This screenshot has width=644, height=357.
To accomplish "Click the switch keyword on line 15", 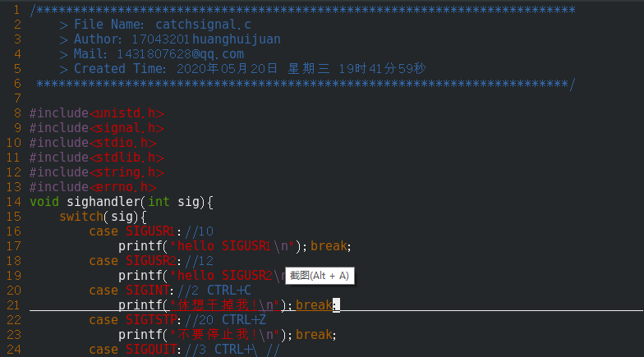I will pos(81,217).
